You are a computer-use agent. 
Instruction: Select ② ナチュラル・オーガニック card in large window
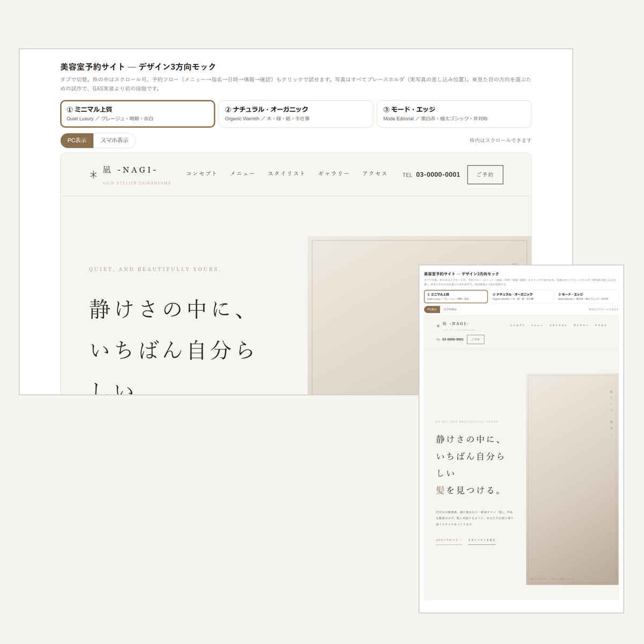[296, 114]
